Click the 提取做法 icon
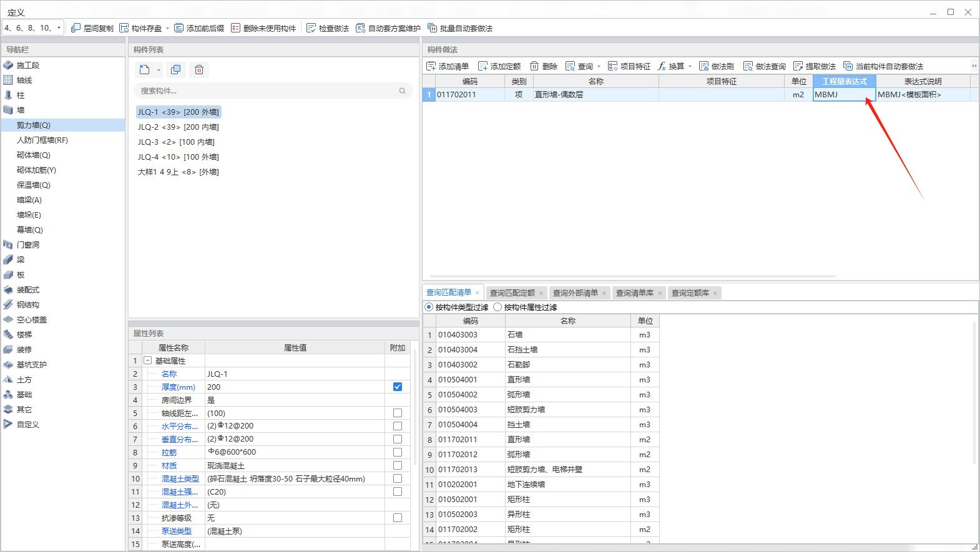Image resolution: width=980 pixels, height=552 pixels. pos(798,66)
